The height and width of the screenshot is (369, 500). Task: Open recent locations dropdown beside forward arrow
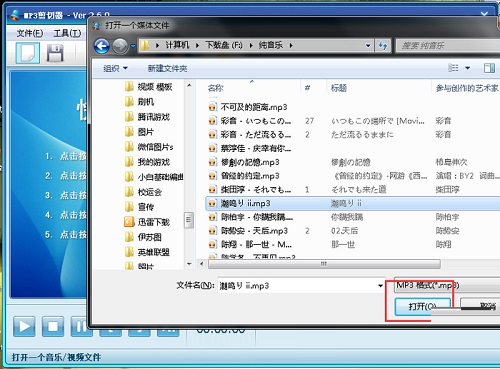[x=133, y=46]
